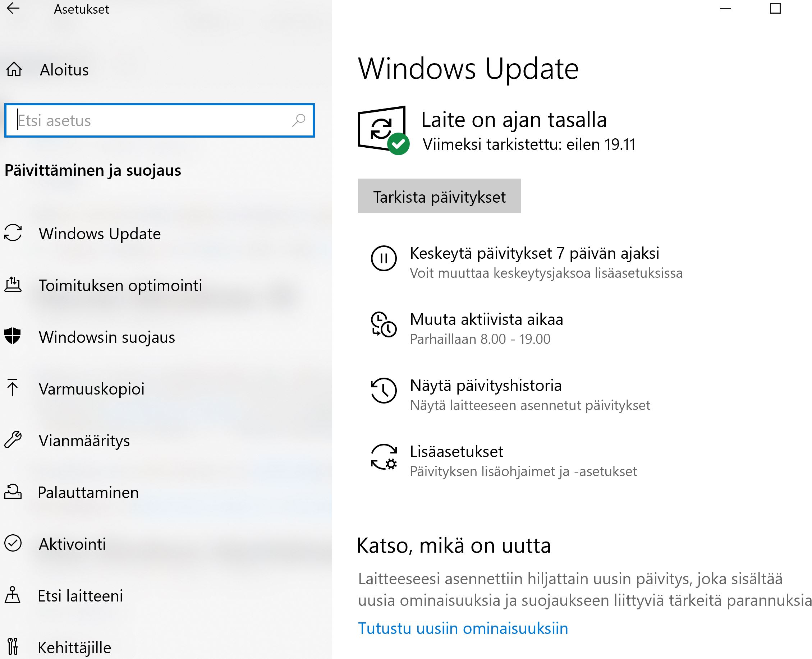Viewport: 812px width, 659px height.
Task: Open Kehittäjille section
Action: click(x=74, y=647)
